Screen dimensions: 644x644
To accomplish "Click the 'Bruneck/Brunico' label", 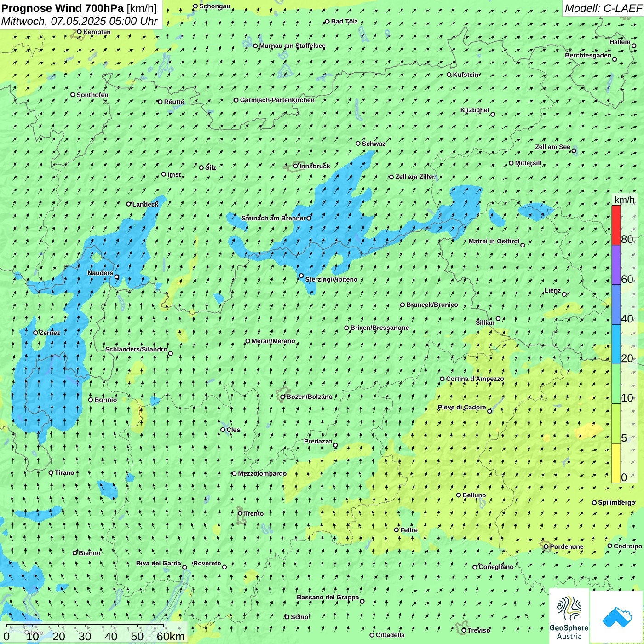I will pos(432,305).
